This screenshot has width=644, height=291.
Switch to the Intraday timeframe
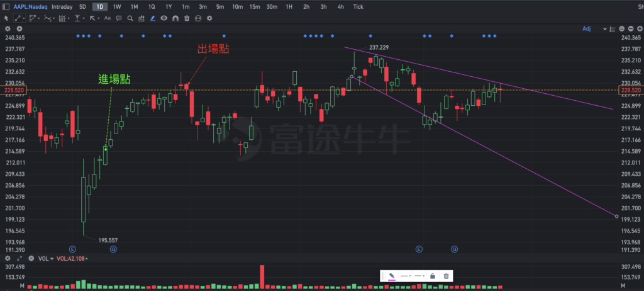(62, 6)
